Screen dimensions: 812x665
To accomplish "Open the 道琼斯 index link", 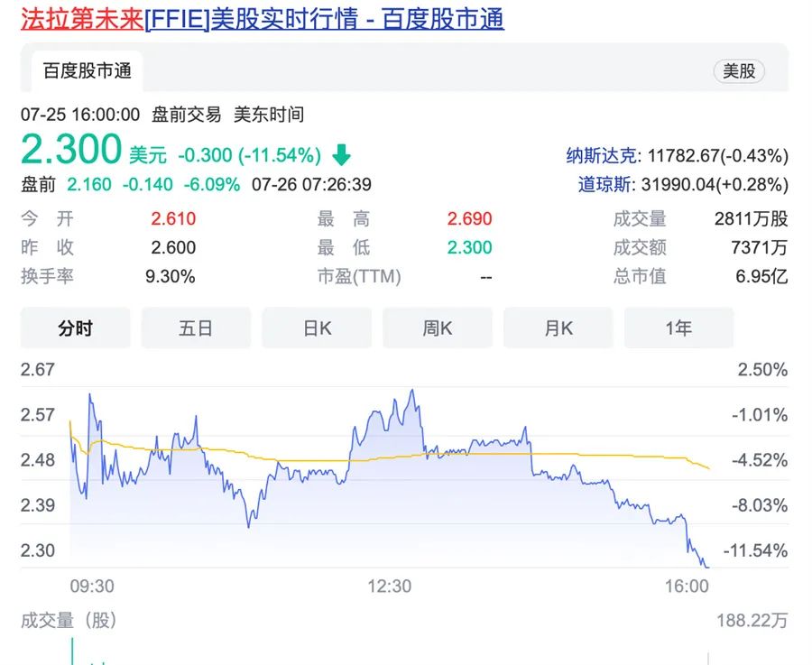I will pyautogui.click(x=607, y=185).
